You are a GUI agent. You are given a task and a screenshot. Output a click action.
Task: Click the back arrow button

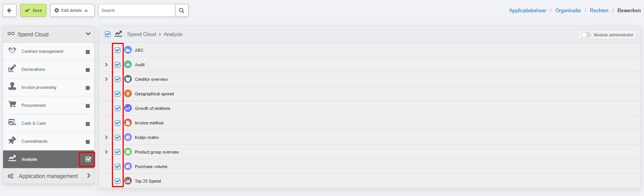(10, 10)
